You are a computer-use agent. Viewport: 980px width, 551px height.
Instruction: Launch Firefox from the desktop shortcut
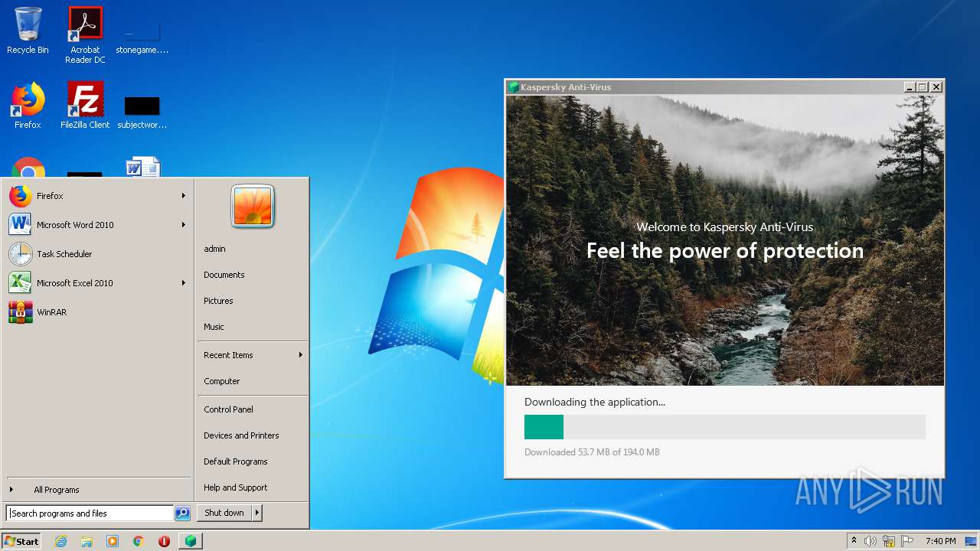pos(28,106)
